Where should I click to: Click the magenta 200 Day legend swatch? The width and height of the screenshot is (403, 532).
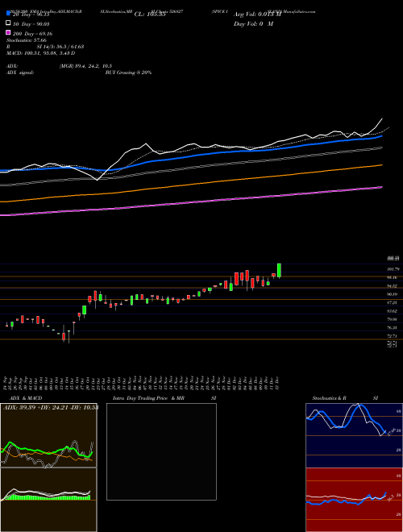[9, 32]
